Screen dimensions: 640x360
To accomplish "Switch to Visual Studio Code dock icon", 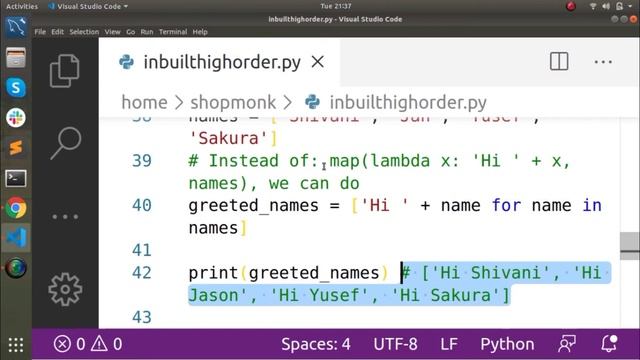I will pos(16,238).
